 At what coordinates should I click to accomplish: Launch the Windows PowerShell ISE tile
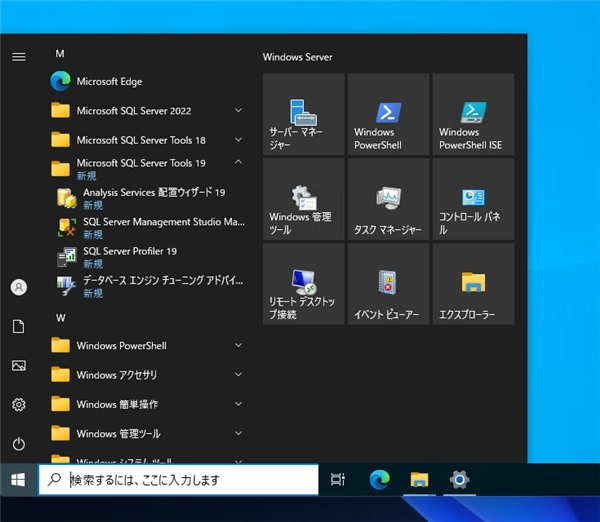tap(473, 114)
